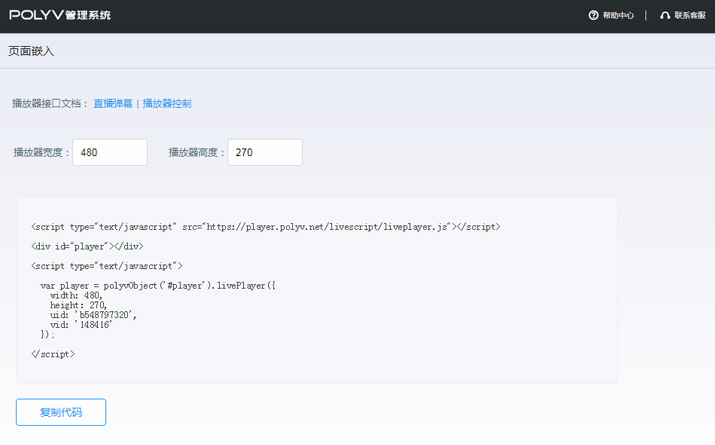Click the customer service headset icon
The image size is (715, 445).
[665, 15]
